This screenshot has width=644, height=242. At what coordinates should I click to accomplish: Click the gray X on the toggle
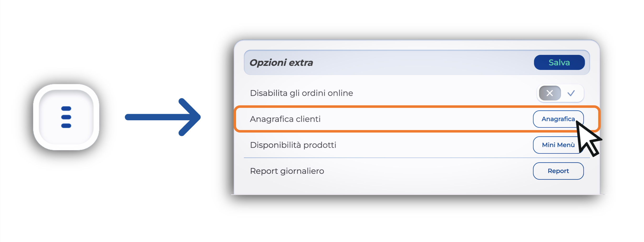pyautogui.click(x=550, y=93)
